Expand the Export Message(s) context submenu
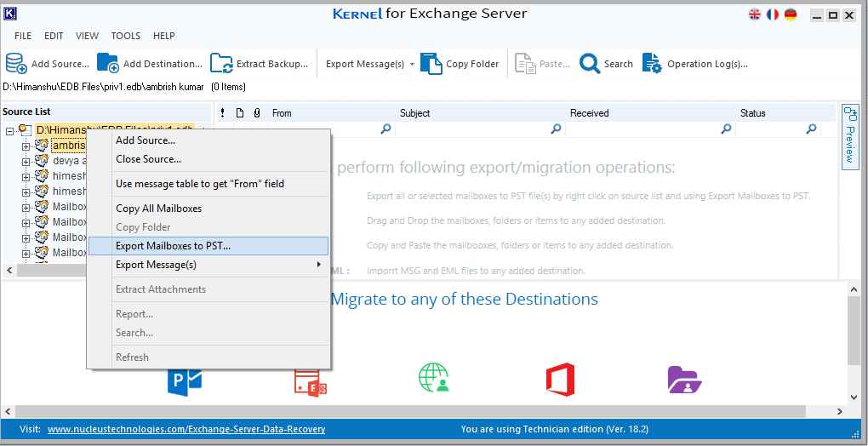The height and width of the screenshot is (446, 868). 208,265
